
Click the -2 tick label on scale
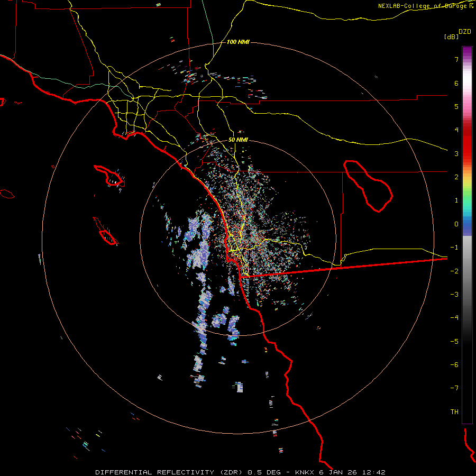(454, 271)
